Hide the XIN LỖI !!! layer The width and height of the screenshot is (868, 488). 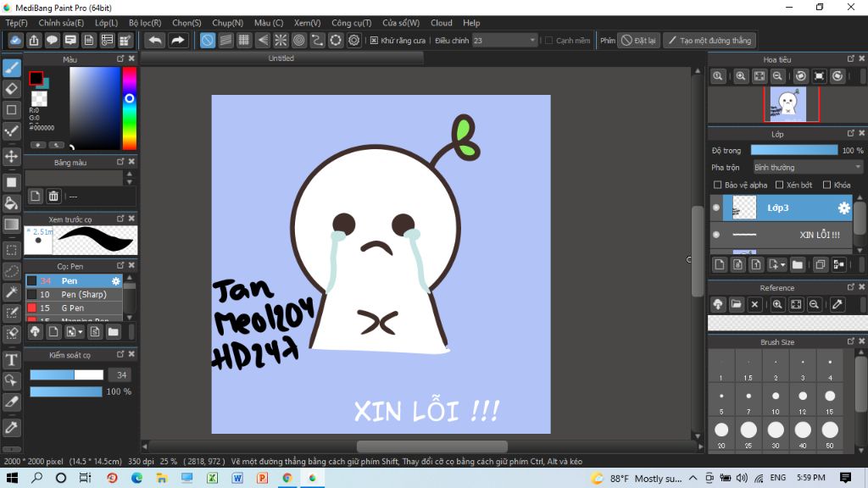coord(716,235)
